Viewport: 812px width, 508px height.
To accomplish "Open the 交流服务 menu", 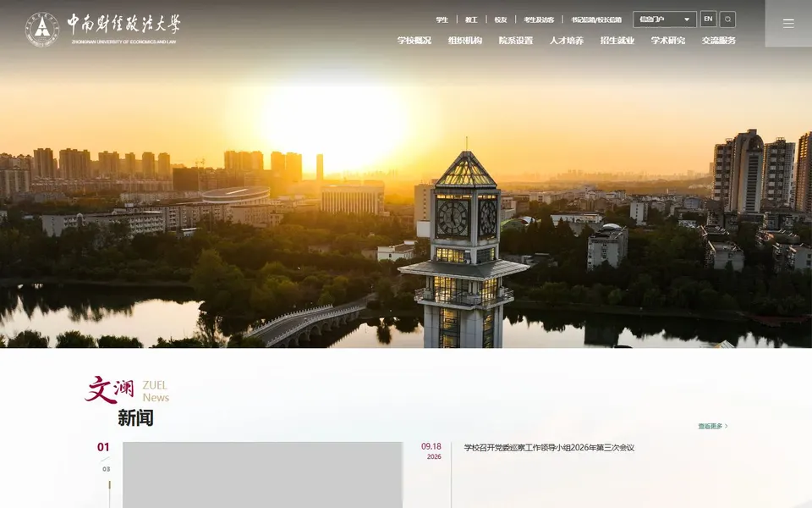I will pyautogui.click(x=719, y=41).
